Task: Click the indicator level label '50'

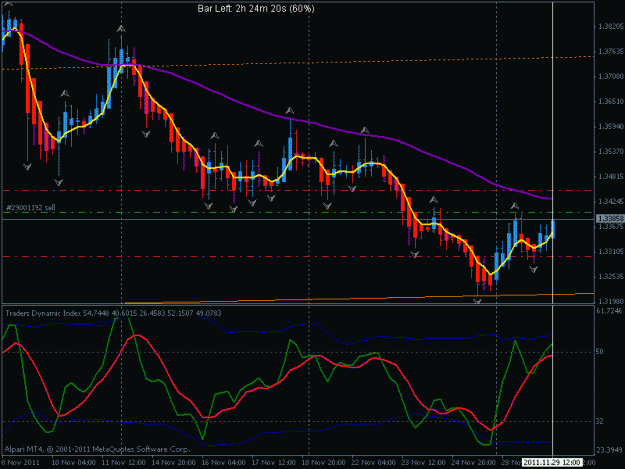Action: point(599,351)
